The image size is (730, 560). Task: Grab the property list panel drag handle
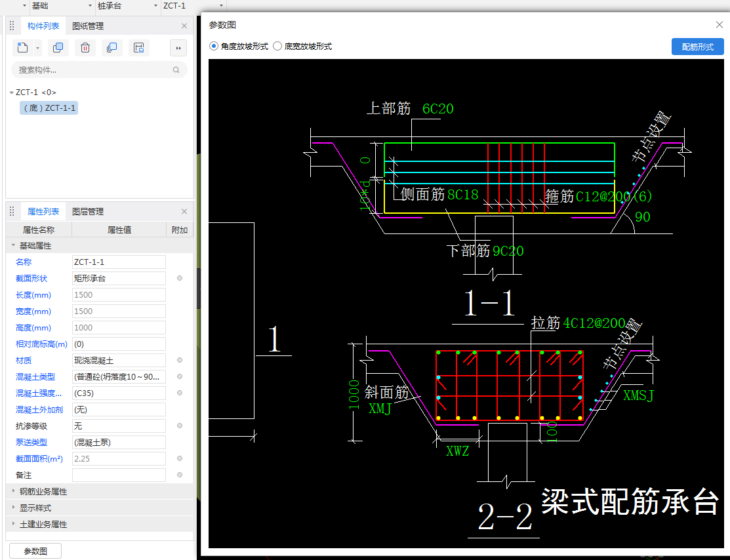click(x=12, y=211)
